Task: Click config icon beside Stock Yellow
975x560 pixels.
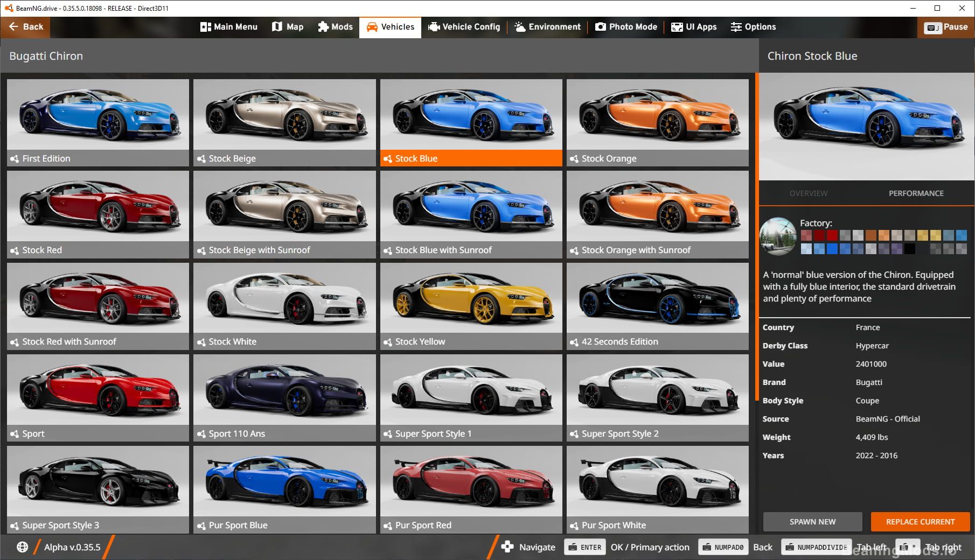Action: [x=388, y=342]
